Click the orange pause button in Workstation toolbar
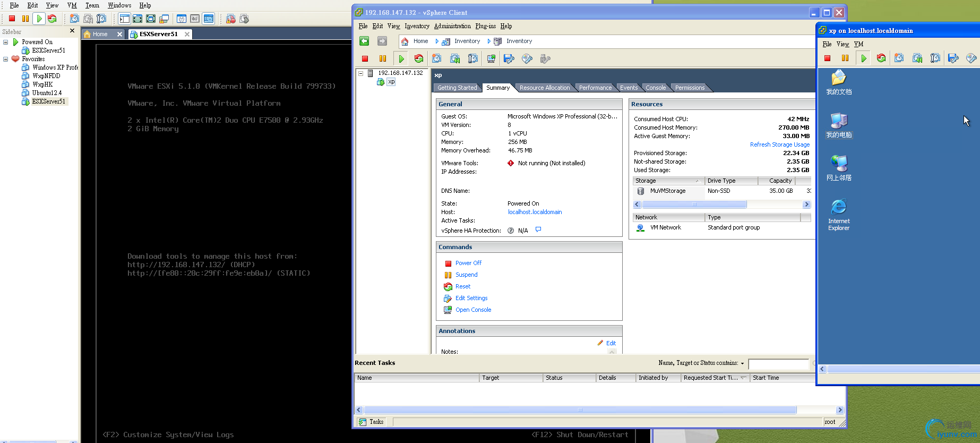 (25, 19)
